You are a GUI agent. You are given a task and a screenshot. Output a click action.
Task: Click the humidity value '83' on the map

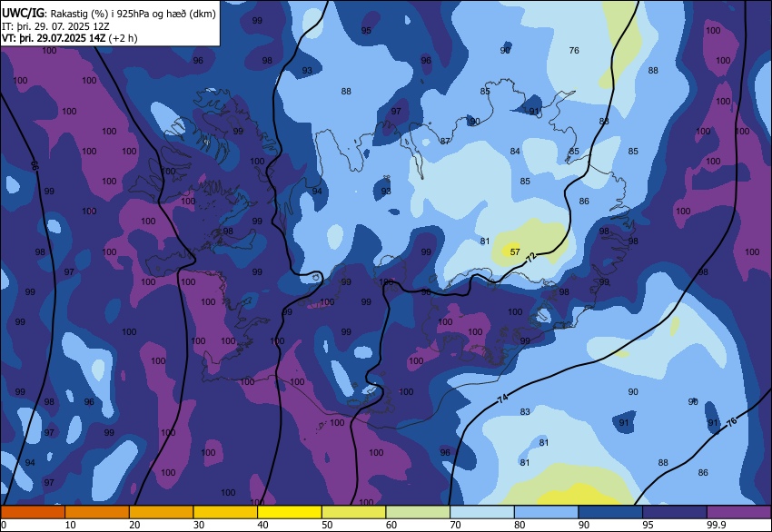525,411
